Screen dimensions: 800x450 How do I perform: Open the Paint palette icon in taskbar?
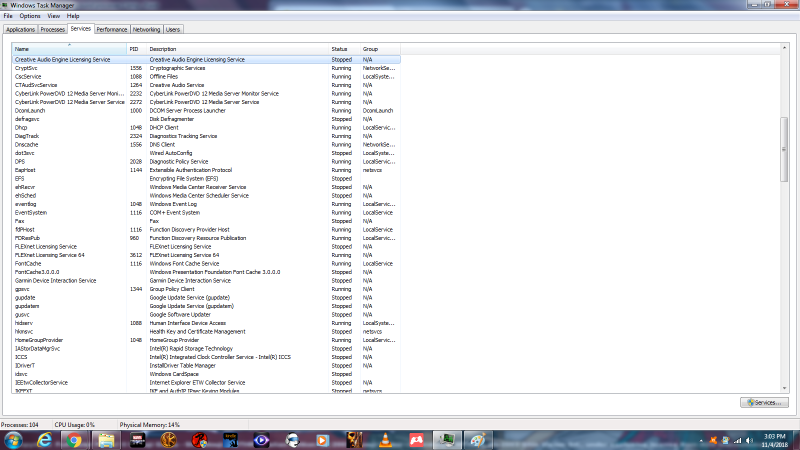[478, 440]
